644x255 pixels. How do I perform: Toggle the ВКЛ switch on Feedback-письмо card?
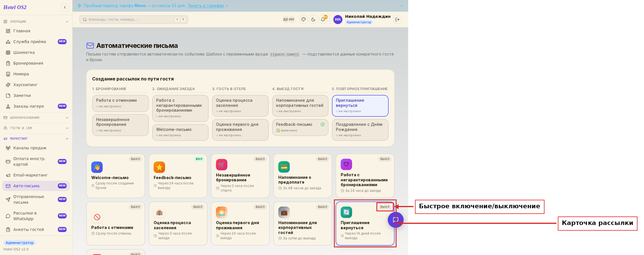pyautogui.click(x=199, y=159)
